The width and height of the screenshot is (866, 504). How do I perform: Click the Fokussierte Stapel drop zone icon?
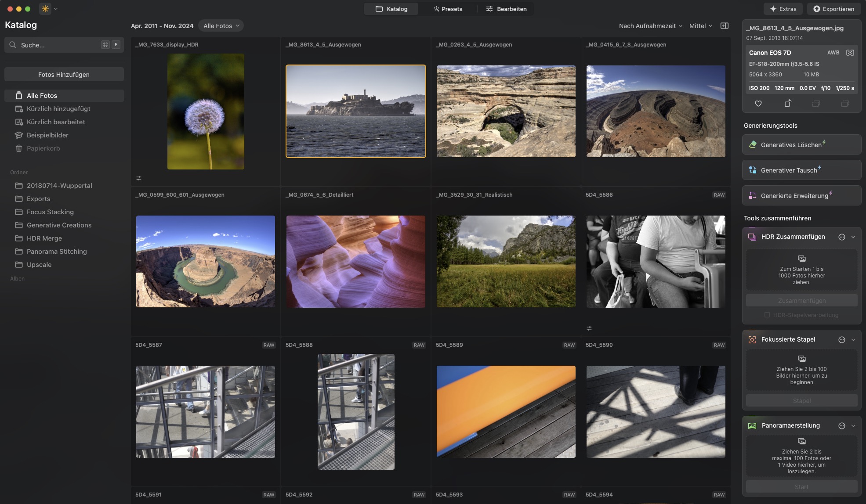[802, 359]
